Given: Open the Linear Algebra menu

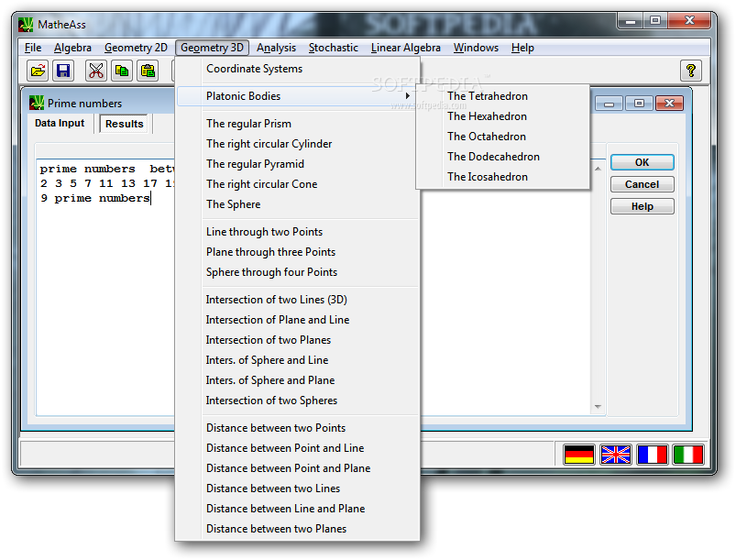Looking at the screenshot, I should [x=405, y=48].
